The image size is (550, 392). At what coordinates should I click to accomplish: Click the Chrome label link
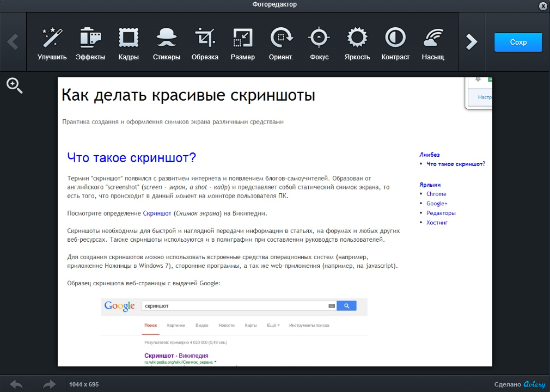tap(436, 194)
